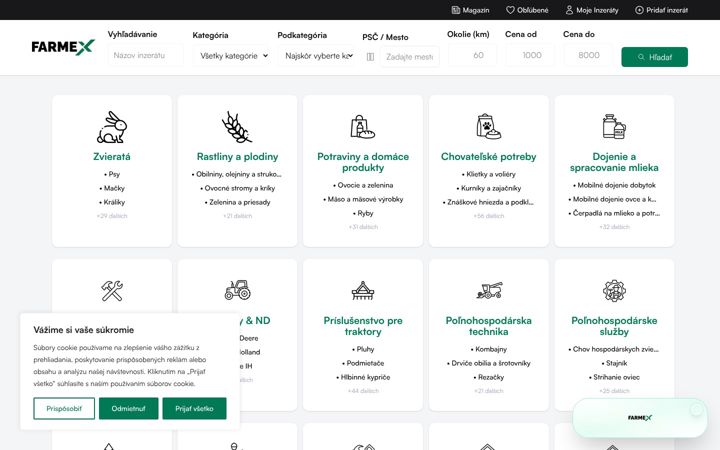Click the grocery bag icon for Potraviny
720x450 pixels.
pos(363,127)
